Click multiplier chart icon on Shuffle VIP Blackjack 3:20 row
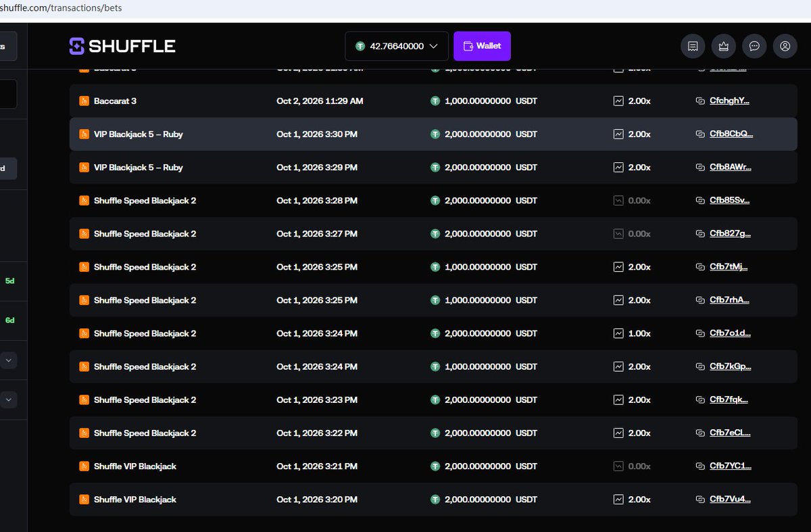 coord(618,500)
